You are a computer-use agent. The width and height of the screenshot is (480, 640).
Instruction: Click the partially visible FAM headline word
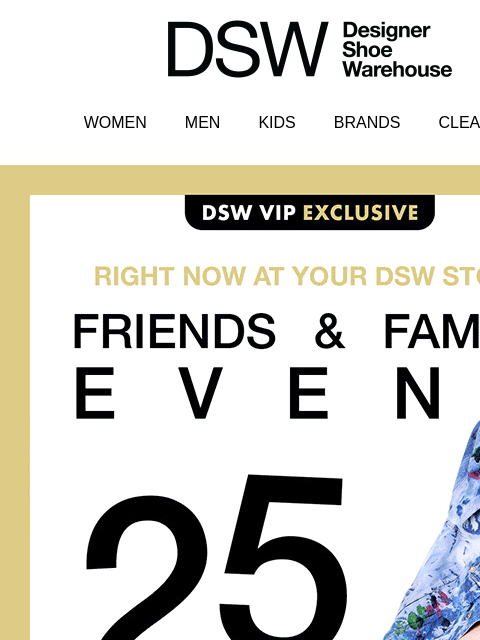(x=432, y=331)
